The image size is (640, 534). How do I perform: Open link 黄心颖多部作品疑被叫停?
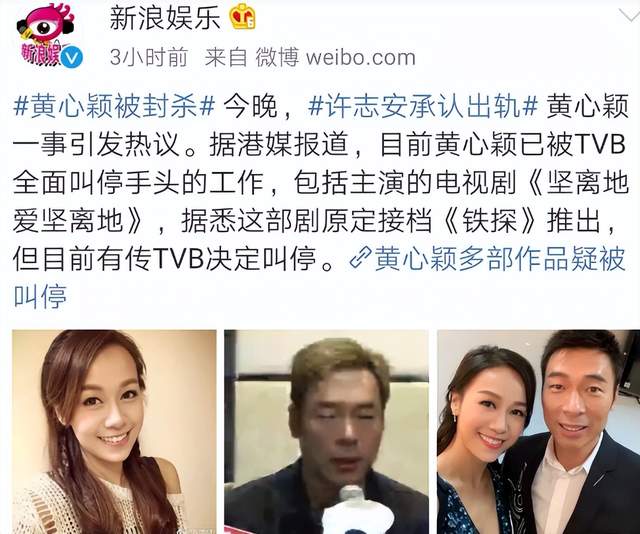pos(500,258)
